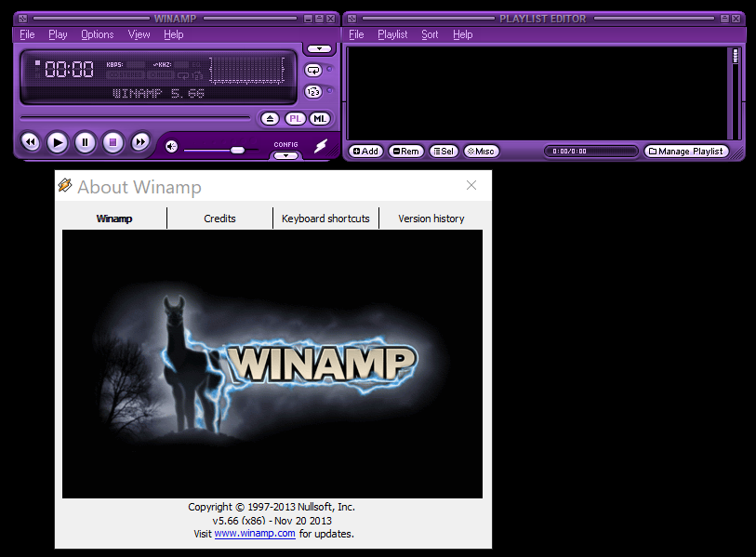Click the Winamp main window system menu icon
The width and height of the screenshot is (756, 557).
click(22, 19)
